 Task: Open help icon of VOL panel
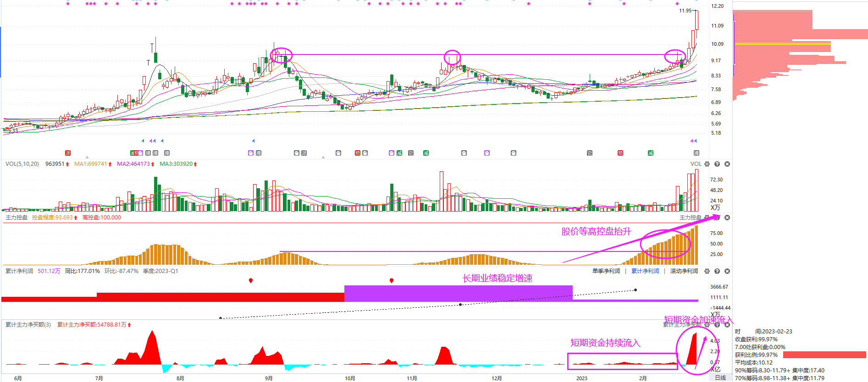(717, 164)
